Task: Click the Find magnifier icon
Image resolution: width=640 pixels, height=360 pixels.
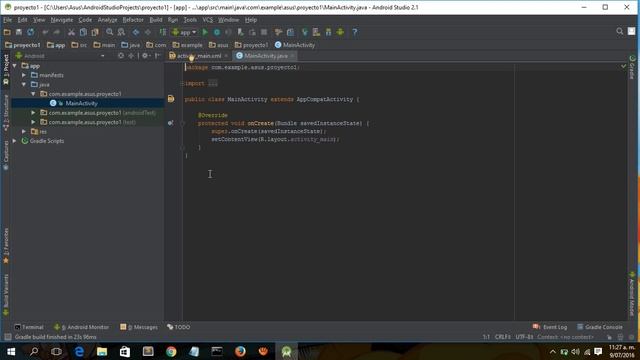Action: pos(109,32)
